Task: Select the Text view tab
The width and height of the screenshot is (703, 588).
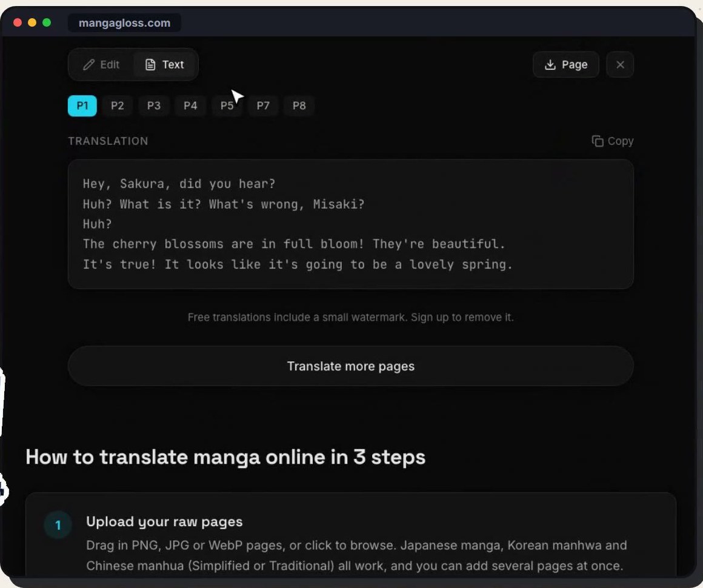Action: pos(165,65)
